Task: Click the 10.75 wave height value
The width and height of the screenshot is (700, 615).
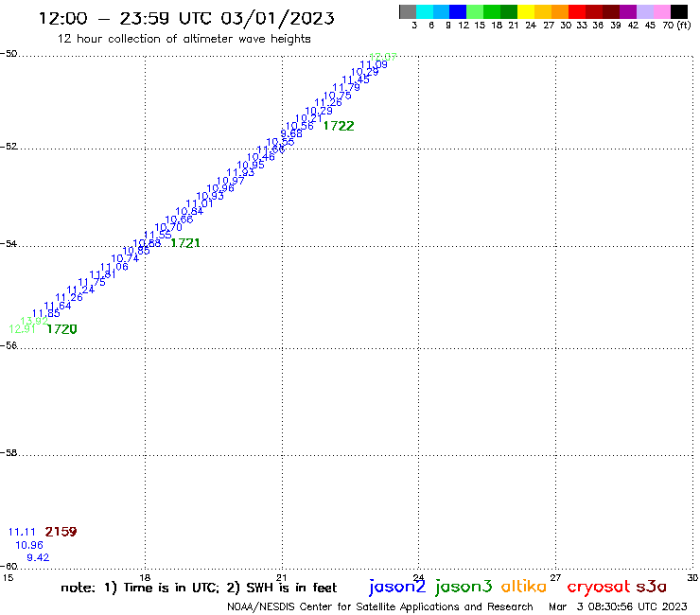Action: pyautogui.click(x=338, y=96)
